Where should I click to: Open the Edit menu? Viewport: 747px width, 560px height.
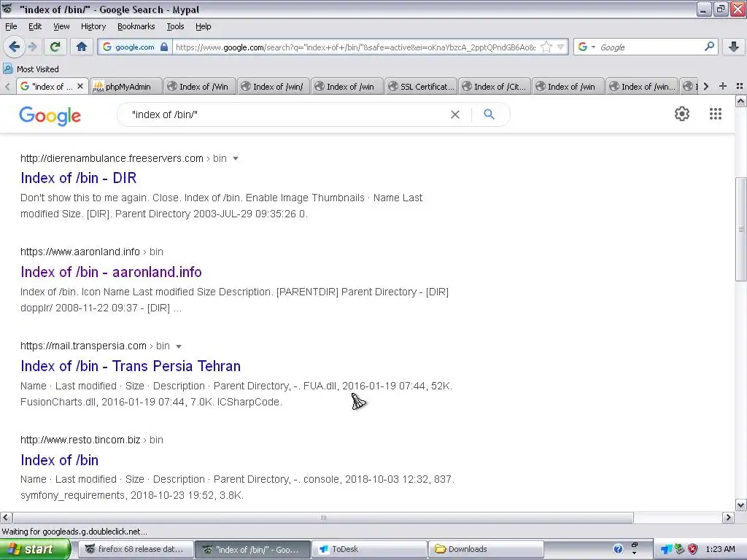tap(35, 26)
